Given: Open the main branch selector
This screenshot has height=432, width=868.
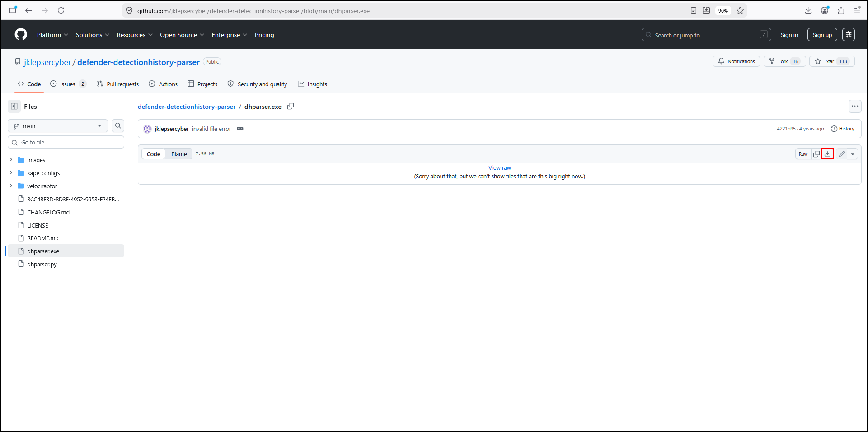Looking at the screenshot, I should [x=58, y=126].
